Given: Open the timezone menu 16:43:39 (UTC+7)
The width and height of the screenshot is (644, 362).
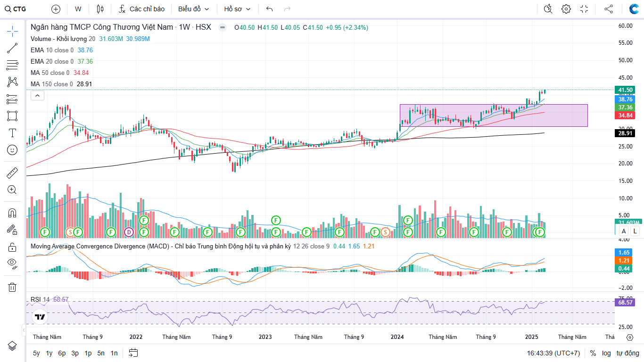Looking at the screenshot, I should pyautogui.click(x=553, y=353).
